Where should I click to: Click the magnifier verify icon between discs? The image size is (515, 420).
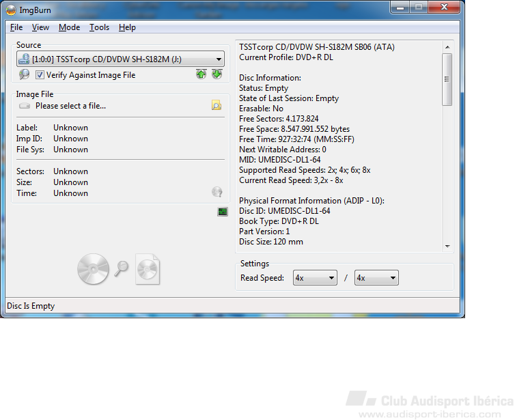121,268
